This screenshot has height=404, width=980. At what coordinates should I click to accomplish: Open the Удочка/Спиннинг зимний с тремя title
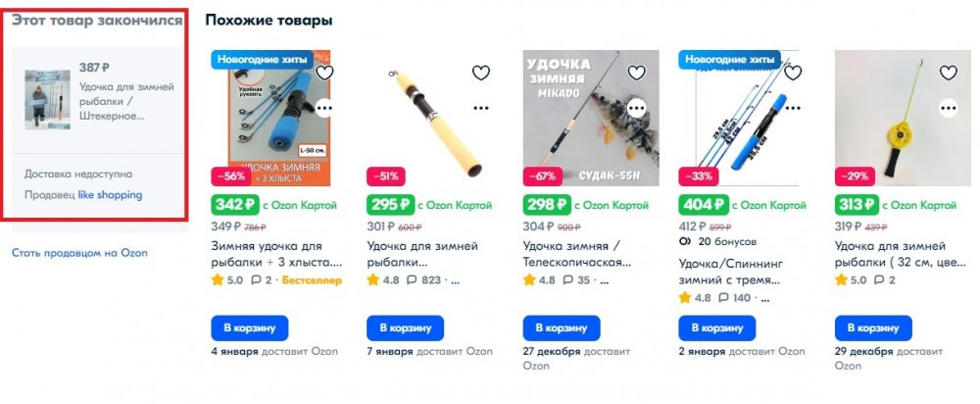[x=731, y=272]
